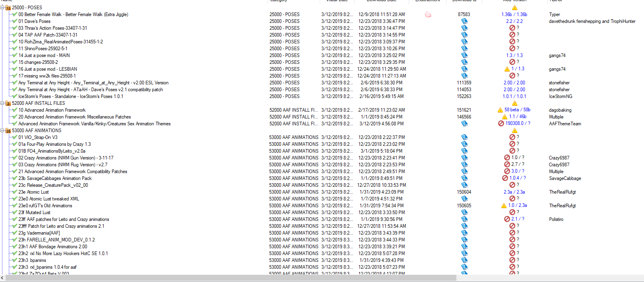Select the 02 Crazy Animations (NMM Gun Version) row
Image resolution: width=644 pixels, height=282 pixels.
66,158
